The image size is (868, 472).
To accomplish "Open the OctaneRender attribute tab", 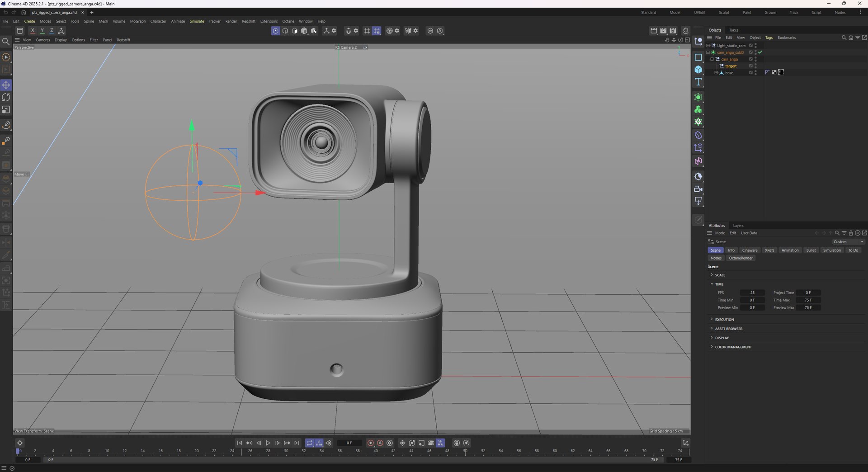I will 741,258.
